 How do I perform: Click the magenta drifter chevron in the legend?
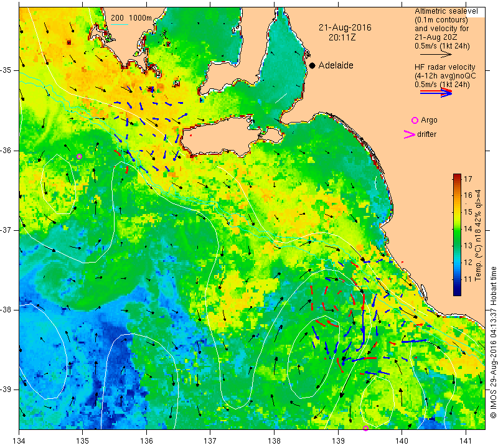point(410,134)
